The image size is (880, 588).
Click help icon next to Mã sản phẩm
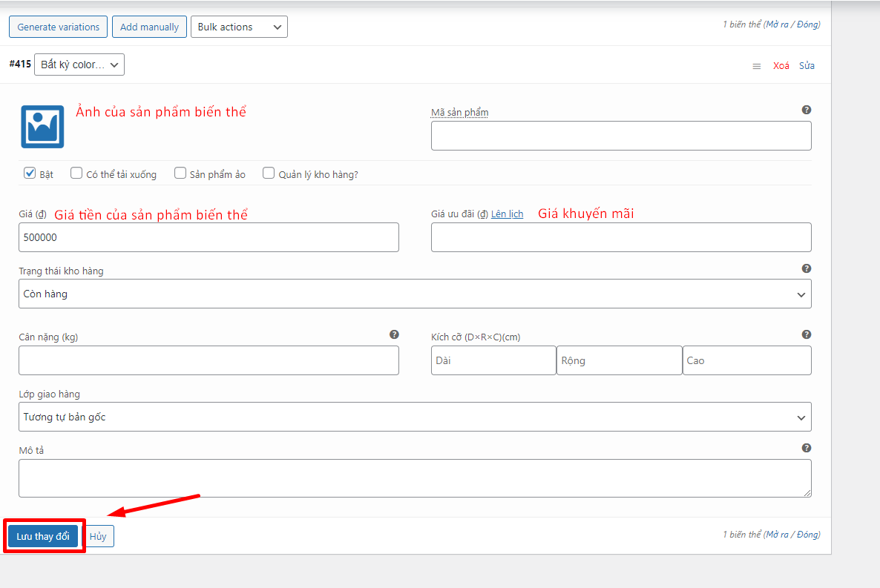pos(806,110)
